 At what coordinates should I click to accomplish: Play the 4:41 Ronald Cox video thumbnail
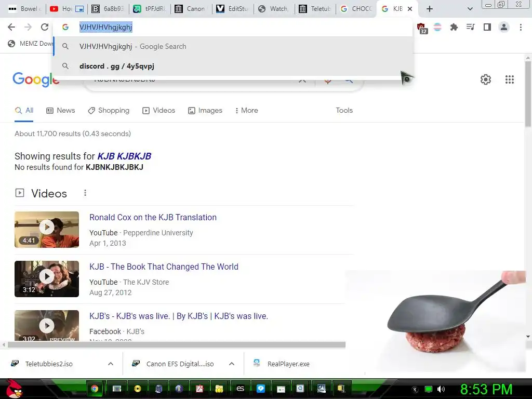tap(47, 230)
